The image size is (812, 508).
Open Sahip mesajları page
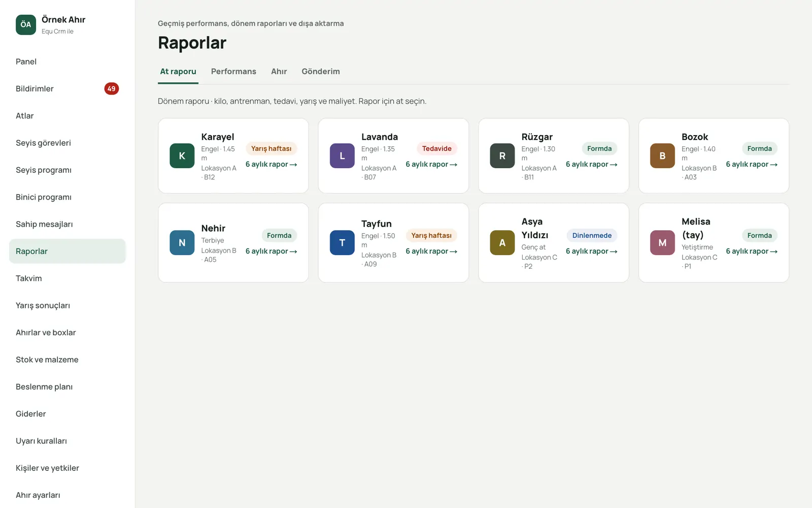pyautogui.click(x=67, y=224)
